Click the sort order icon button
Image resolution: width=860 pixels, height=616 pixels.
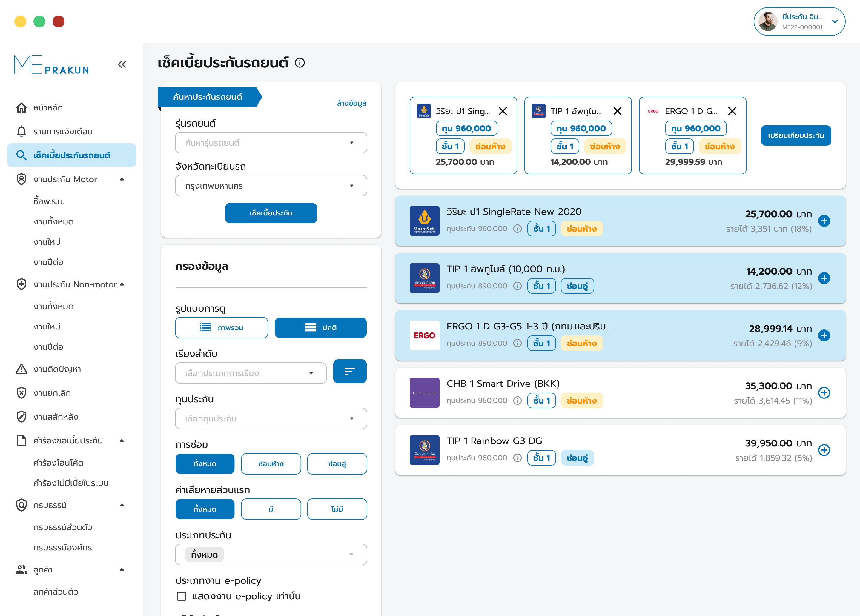(349, 372)
